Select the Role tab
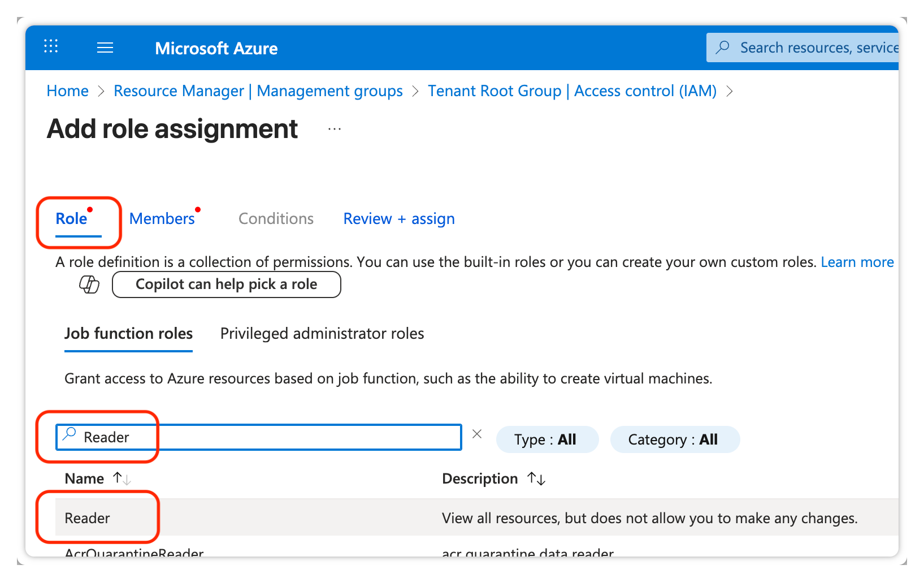 [x=72, y=219]
